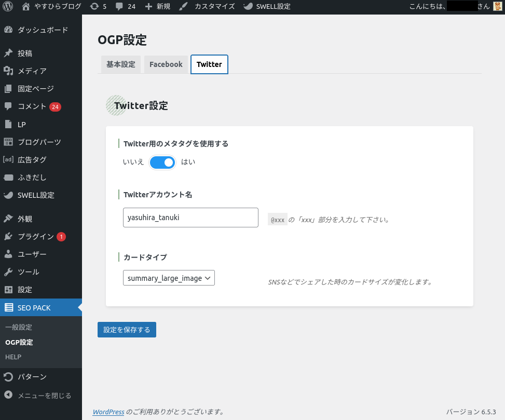Click 設定を保存する button
This screenshot has width=505, height=420.
pos(127,330)
